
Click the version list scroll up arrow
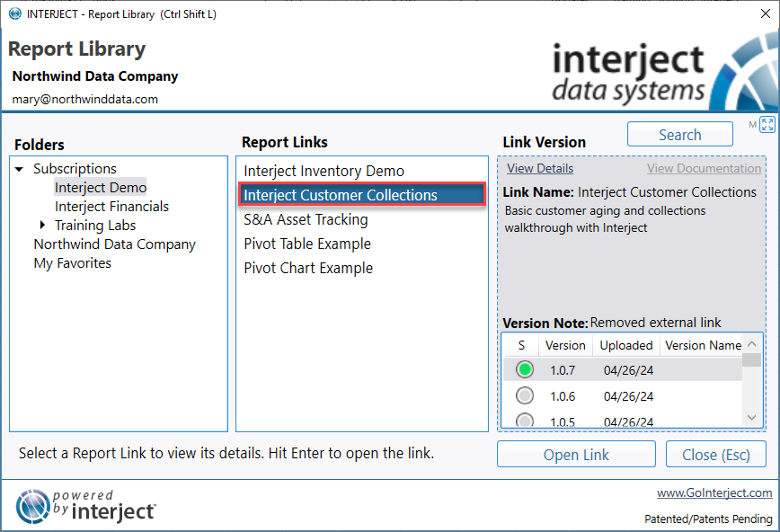pyautogui.click(x=751, y=344)
